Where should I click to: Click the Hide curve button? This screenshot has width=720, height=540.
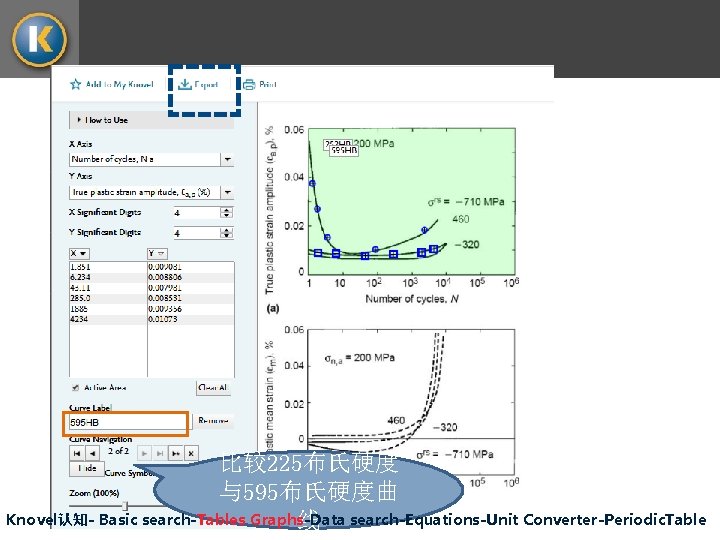87,469
